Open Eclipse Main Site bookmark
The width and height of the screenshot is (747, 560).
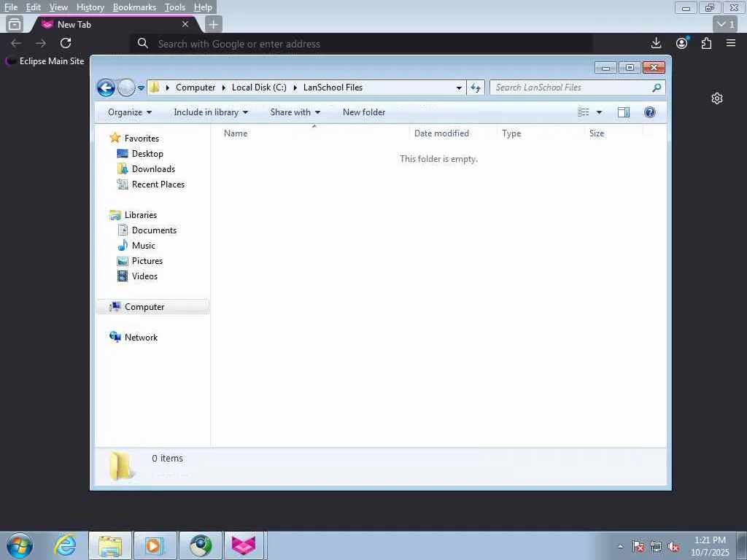(x=44, y=61)
